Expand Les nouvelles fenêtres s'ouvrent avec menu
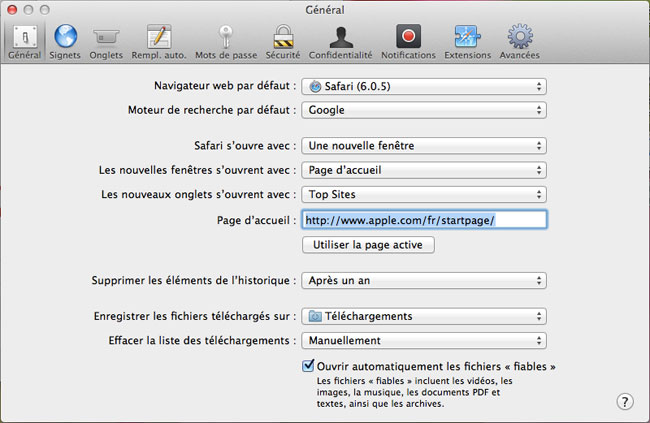The height and width of the screenshot is (423, 650). click(x=424, y=170)
